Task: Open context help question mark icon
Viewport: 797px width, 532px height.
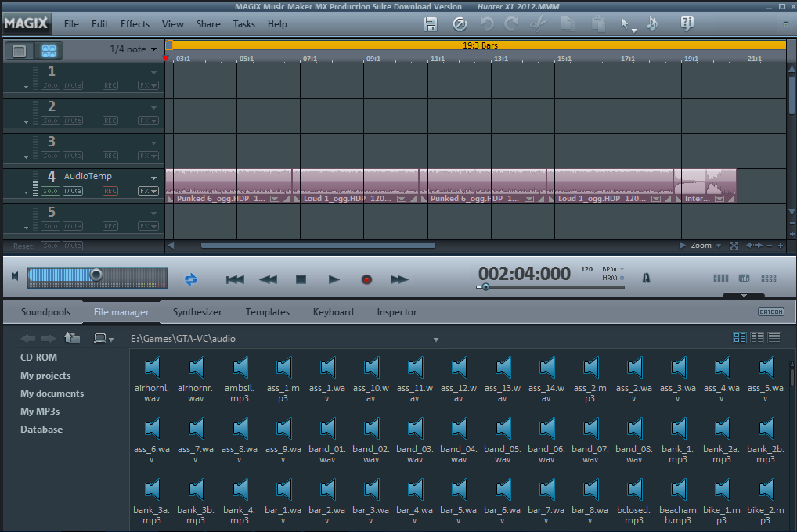Action: tap(687, 23)
